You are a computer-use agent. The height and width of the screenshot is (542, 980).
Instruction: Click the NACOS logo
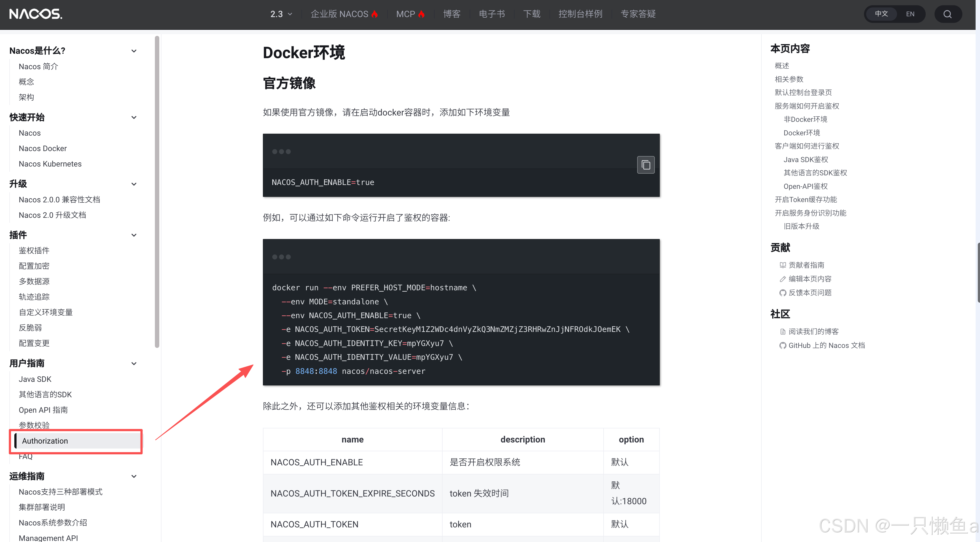click(x=36, y=14)
